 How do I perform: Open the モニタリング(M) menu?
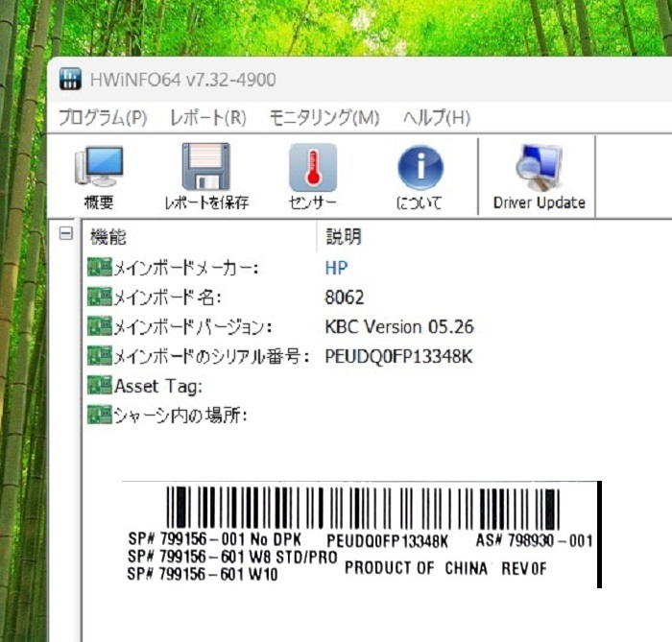click(x=324, y=117)
